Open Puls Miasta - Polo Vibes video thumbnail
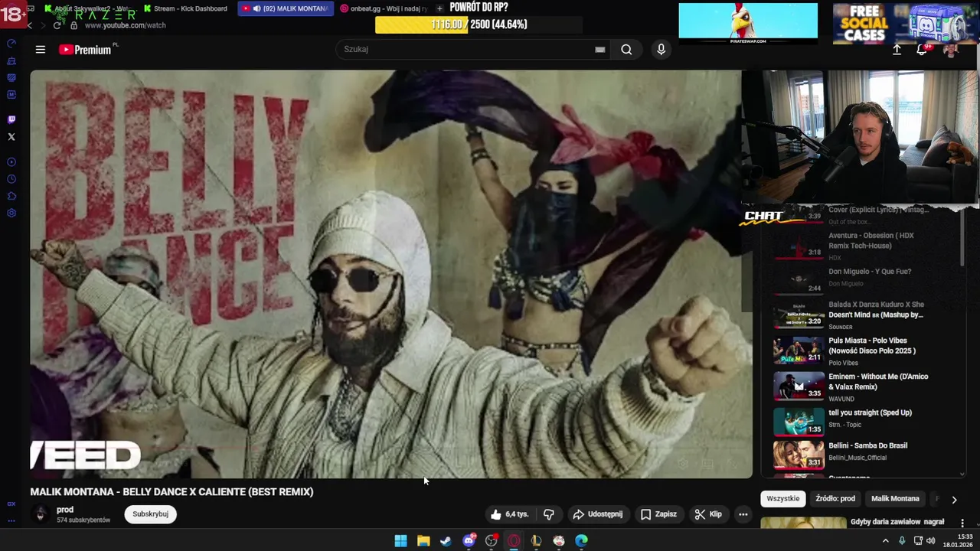Viewport: 980px width, 551px height. 799,350
